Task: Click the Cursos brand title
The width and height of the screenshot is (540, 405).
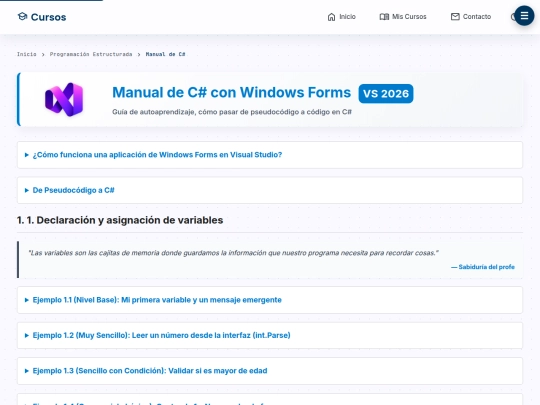Action: (x=48, y=17)
